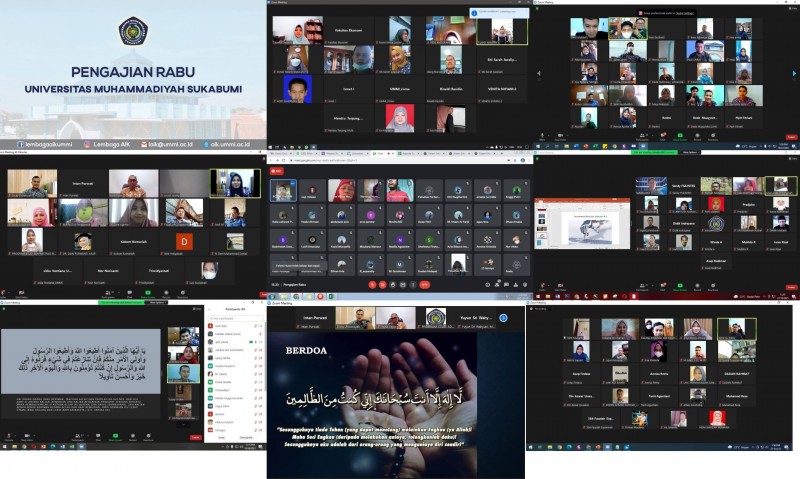Screen dimensions: 800x479
Task: Click the red hang-up button in Google Meet
Action: click(423, 284)
